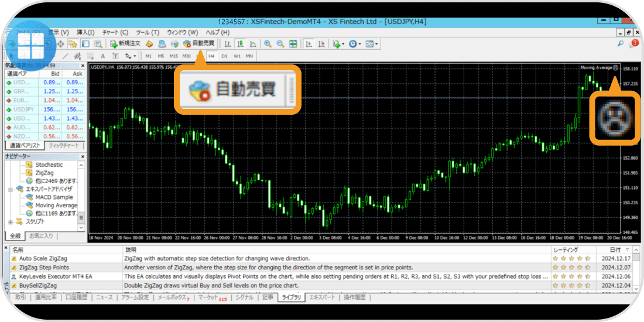
Task: Switch timeframe to M1
Action: tap(149, 56)
